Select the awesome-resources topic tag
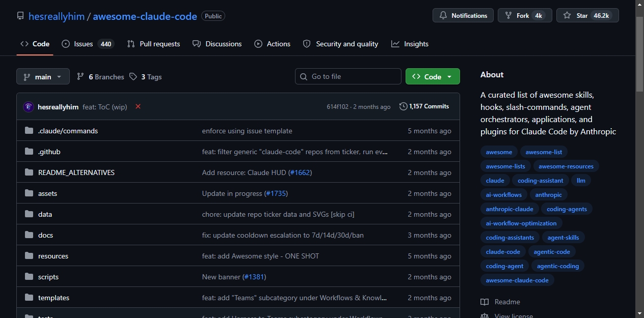The image size is (644, 318). pos(566,166)
